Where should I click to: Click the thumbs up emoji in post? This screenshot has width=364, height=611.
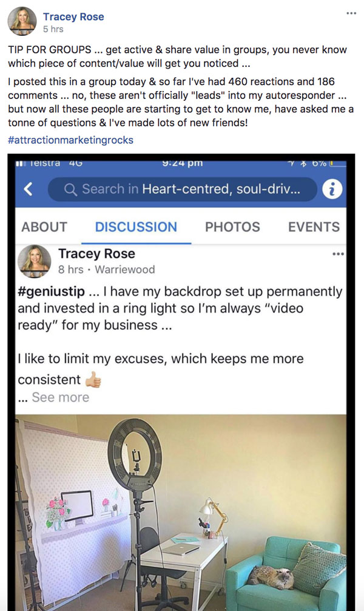(93, 380)
